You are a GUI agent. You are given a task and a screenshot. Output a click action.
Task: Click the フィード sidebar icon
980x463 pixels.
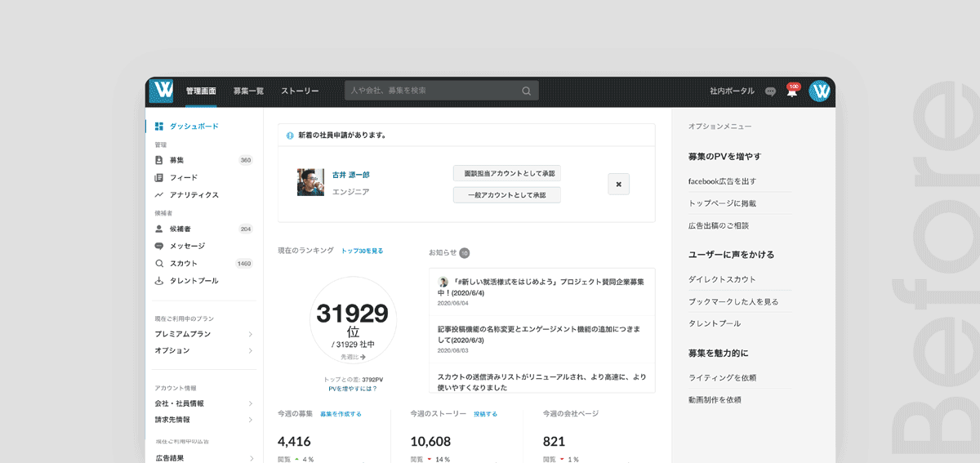point(159,177)
